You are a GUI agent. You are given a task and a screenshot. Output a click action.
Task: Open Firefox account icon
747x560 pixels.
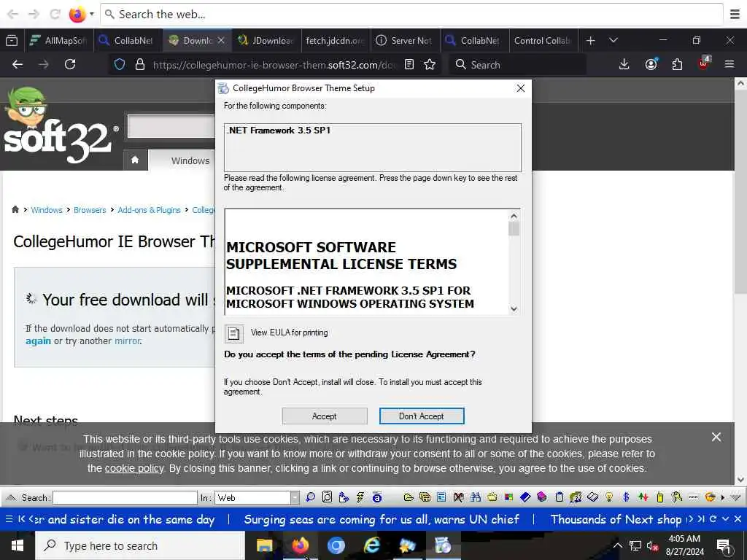[x=651, y=65]
